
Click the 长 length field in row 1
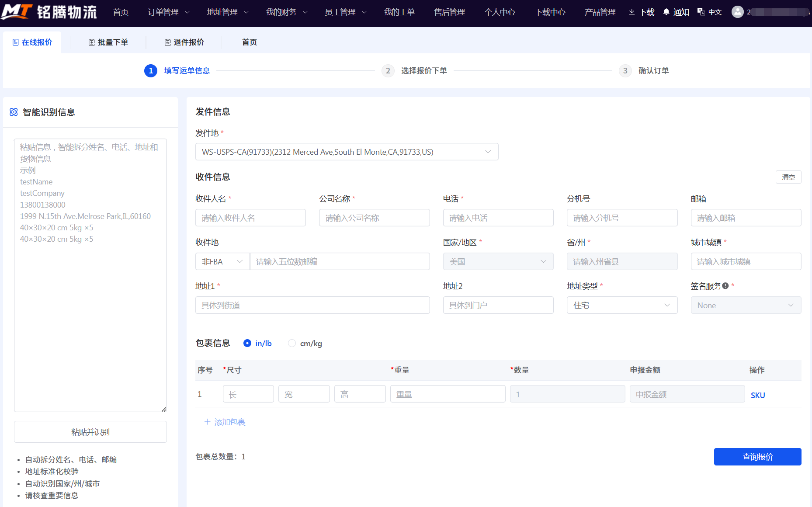(x=248, y=394)
